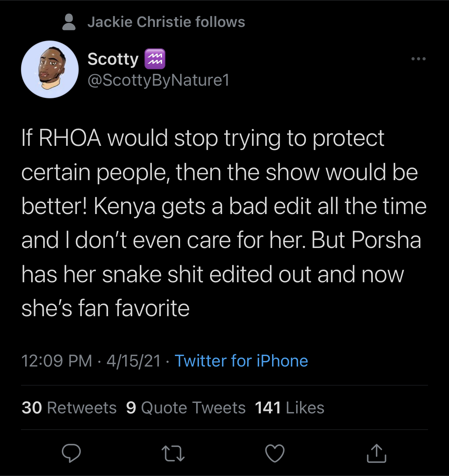Image resolution: width=449 pixels, height=476 pixels.
Task: Show the 141 Likes list
Action: pos(290,408)
